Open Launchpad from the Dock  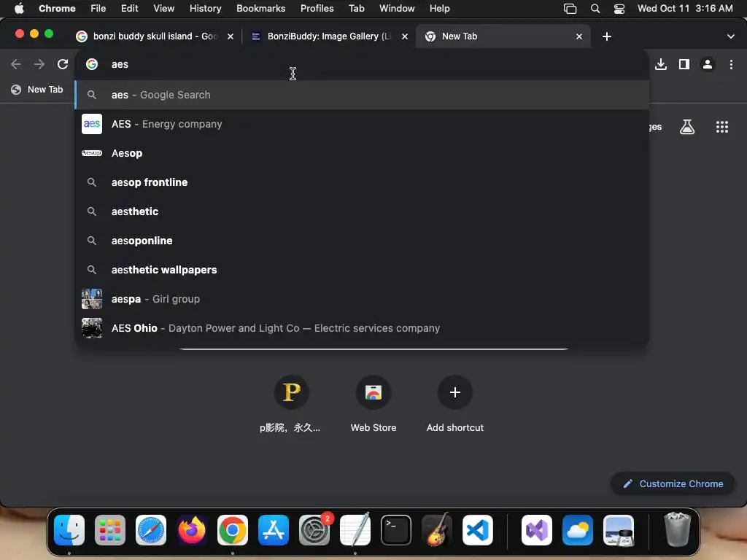point(110,530)
